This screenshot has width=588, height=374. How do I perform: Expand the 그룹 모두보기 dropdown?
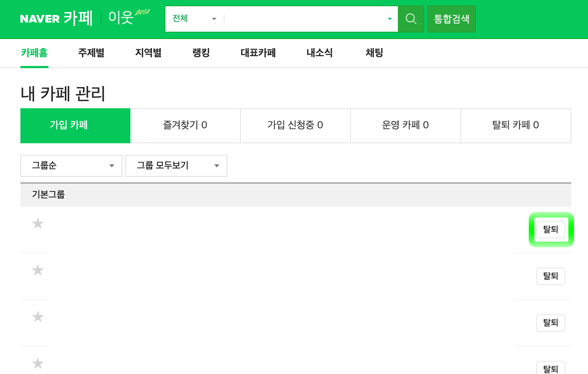coord(176,165)
